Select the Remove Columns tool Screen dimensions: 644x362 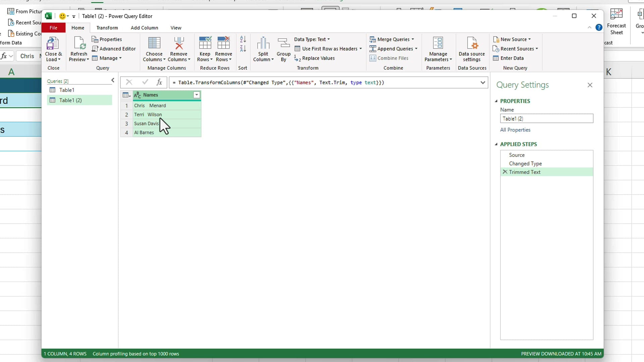[x=179, y=49]
